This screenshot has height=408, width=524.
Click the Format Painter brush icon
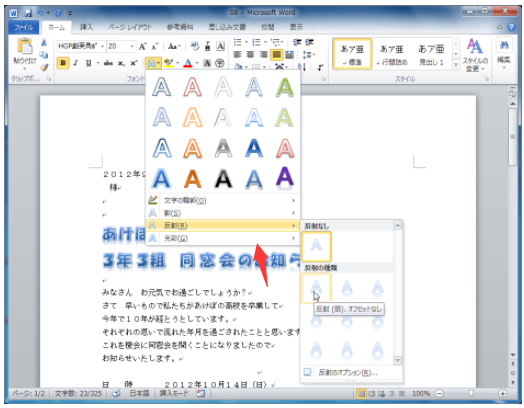click(44, 67)
